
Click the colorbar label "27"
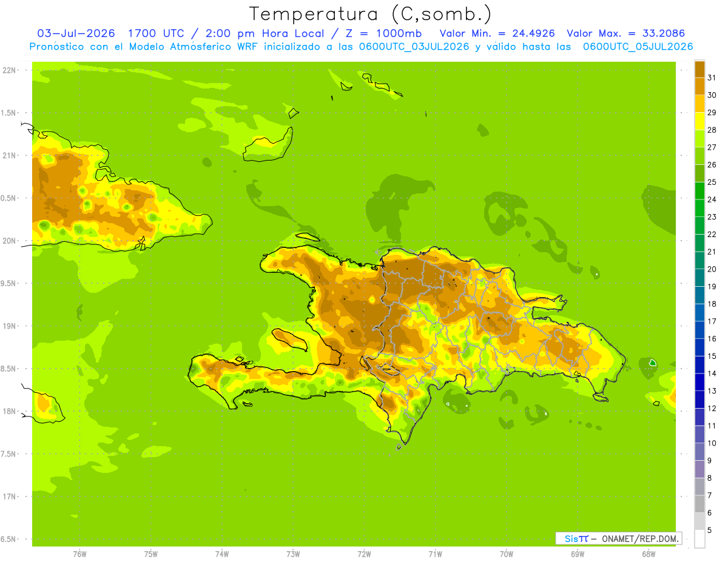[x=712, y=147]
